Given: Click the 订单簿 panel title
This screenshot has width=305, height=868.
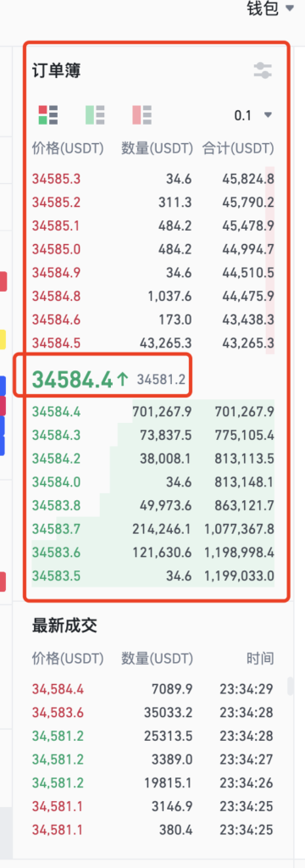Looking at the screenshot, I should point(57,71).
